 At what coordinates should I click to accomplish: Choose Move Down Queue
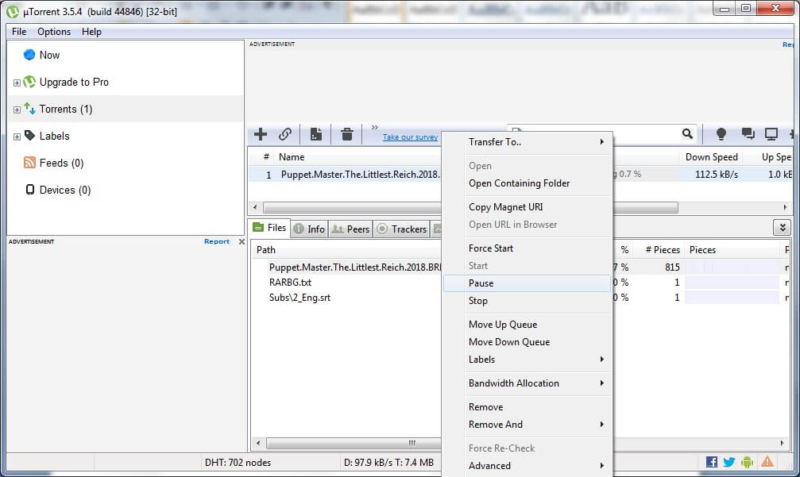[527, 342]
